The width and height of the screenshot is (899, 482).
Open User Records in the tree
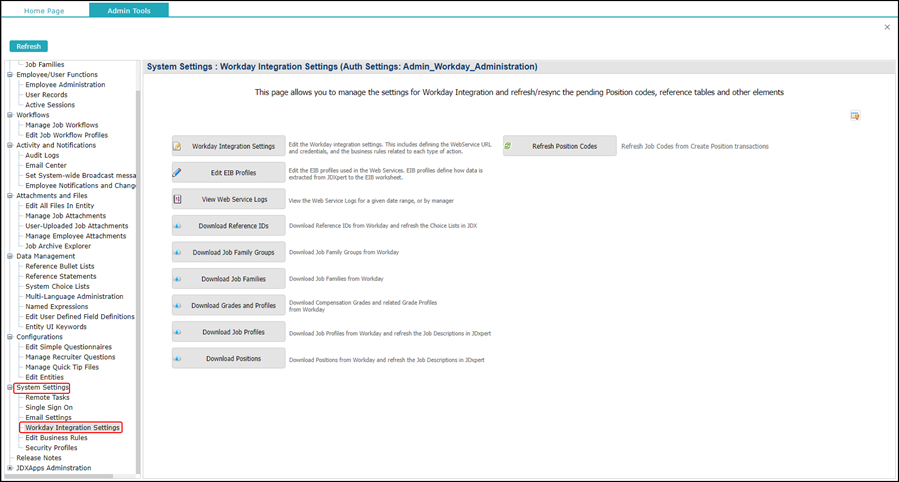(x=46, y=95)
